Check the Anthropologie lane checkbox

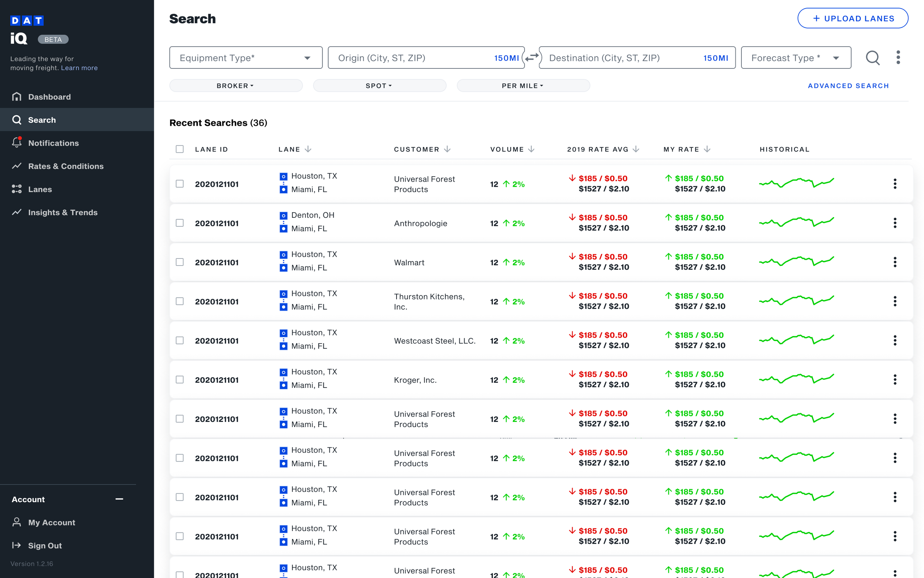pyautogui.click(x=180, y=223)
